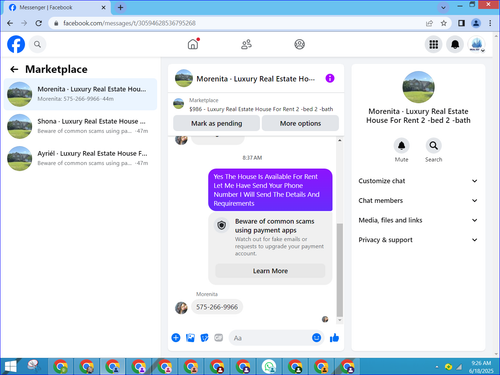Open Friends icon in top navigation
This screenshot has height=375, width=500.
coord(246,44)
